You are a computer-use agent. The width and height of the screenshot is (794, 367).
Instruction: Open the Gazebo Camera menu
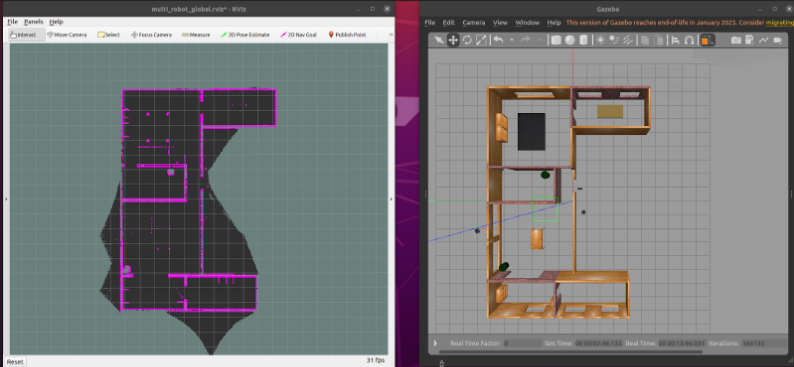473,23
